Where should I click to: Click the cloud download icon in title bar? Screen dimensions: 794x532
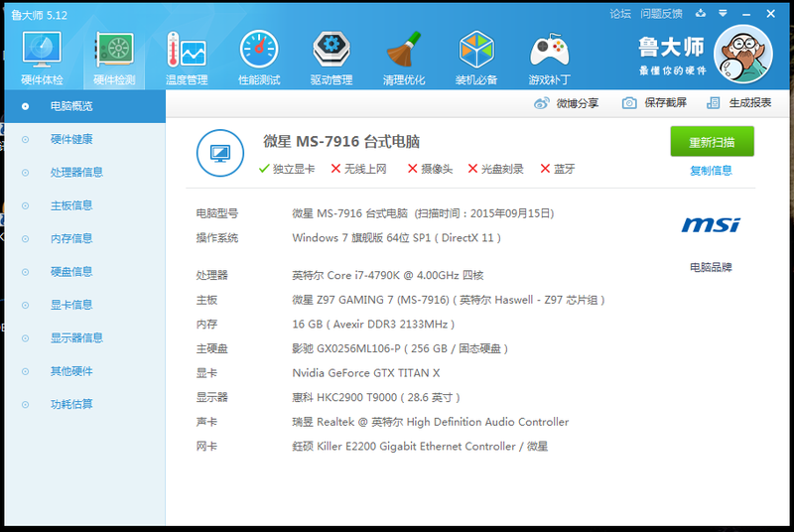pos(701,13)
